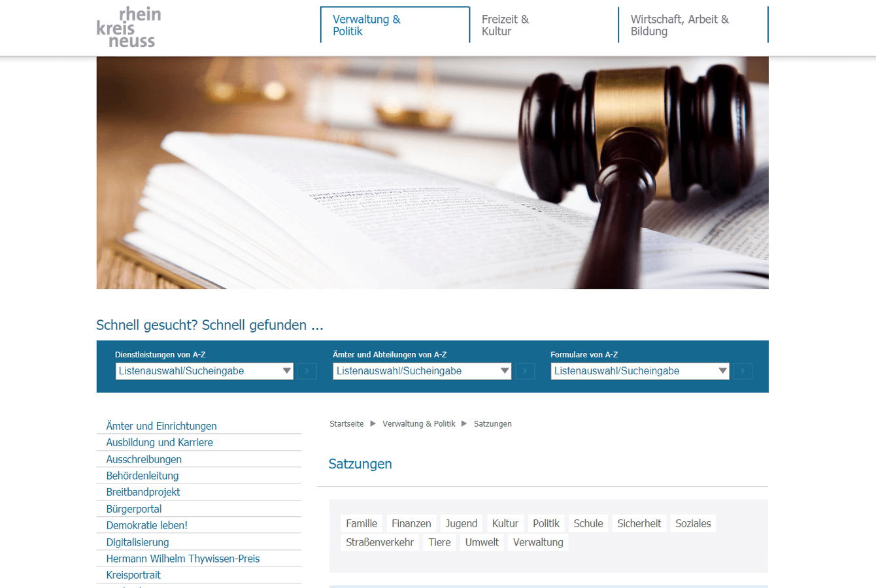Choose the Straßenverkehr category tag

tap(380, 542)
